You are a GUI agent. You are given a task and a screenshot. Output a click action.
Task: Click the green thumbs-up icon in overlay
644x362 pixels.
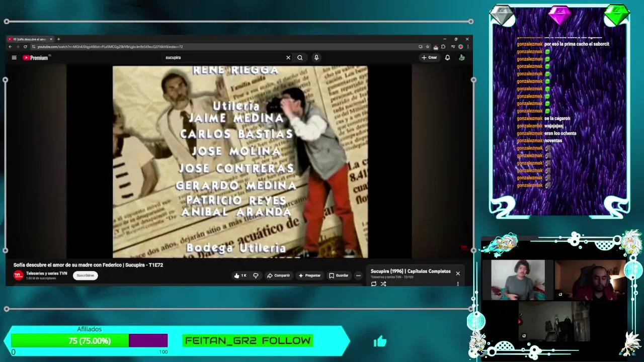pos(380,341)
